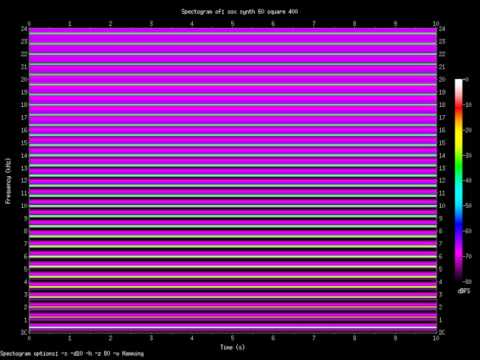Click the bright fundamental band just above DC
480x360 pixels.
(x=233, y=328)
